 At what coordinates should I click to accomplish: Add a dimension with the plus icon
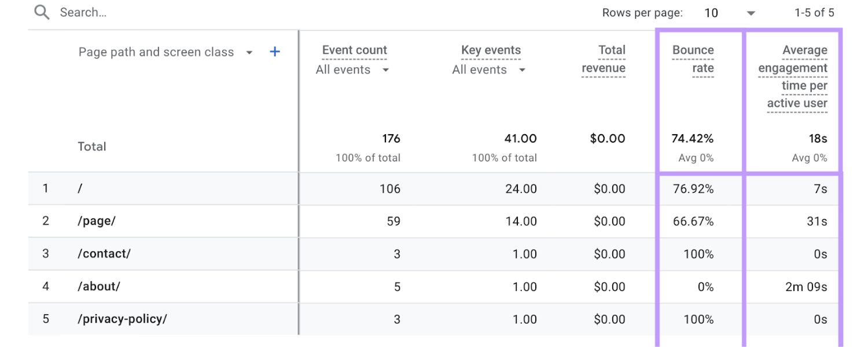click(275, 52)
